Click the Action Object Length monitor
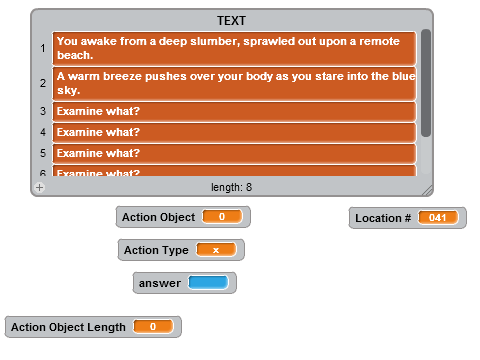This screenshot has height=360, width=480. click(93, 327)
